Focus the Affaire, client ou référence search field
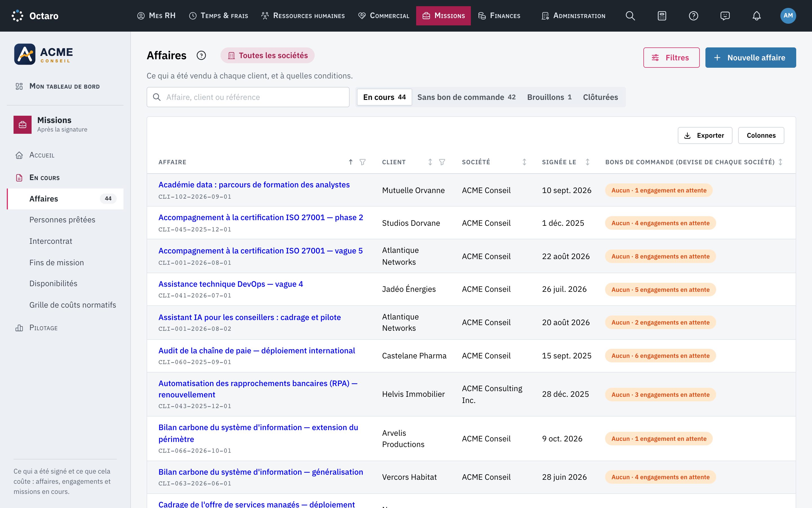This screenshot has height=508, width=812. click(x=248, y=97)
